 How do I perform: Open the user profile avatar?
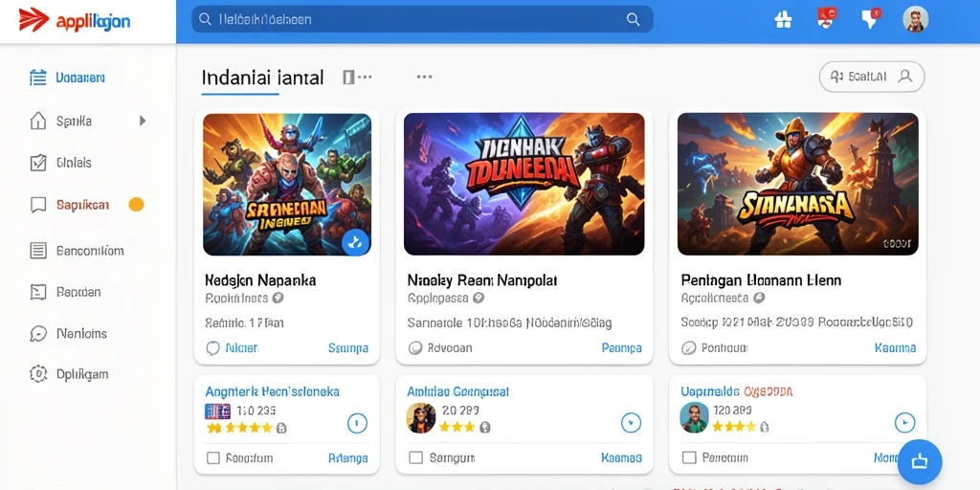point(916,19)
